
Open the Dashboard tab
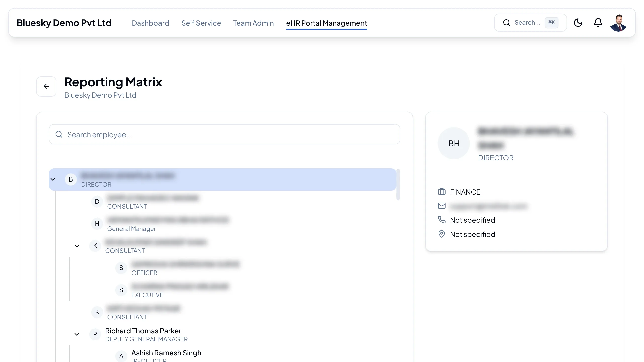point(150,23)
